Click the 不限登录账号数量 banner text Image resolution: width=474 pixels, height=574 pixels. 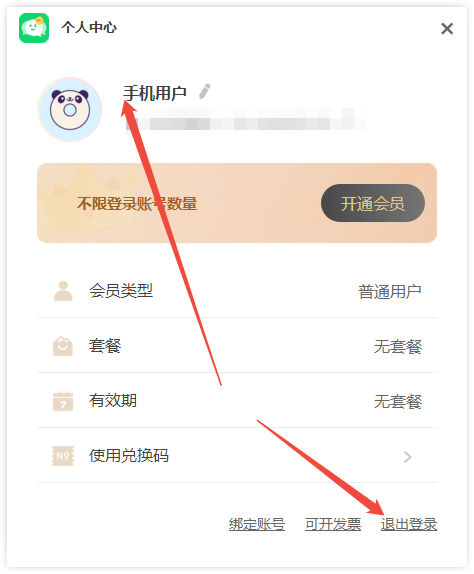point(137,204)
